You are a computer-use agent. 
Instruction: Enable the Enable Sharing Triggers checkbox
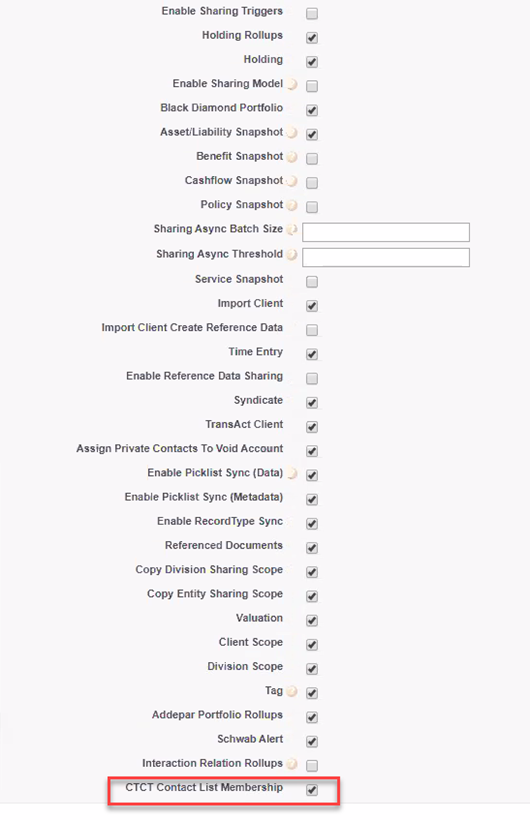click(312, 14)
